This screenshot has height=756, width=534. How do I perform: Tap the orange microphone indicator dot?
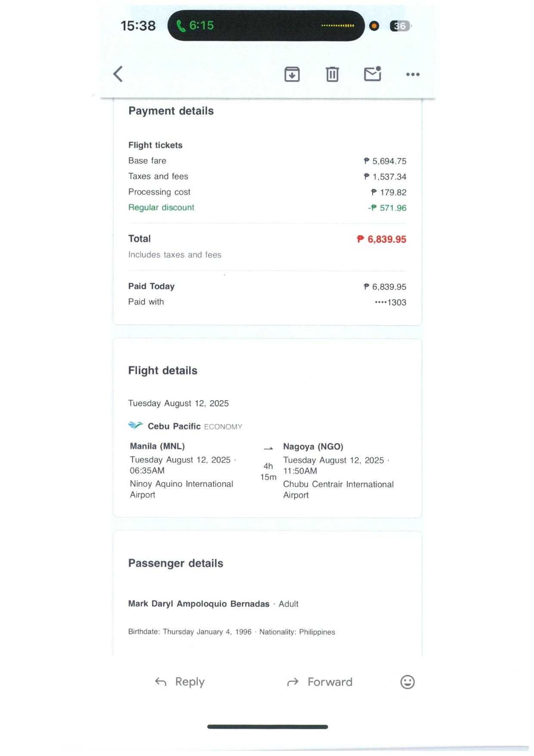(374, 26)
